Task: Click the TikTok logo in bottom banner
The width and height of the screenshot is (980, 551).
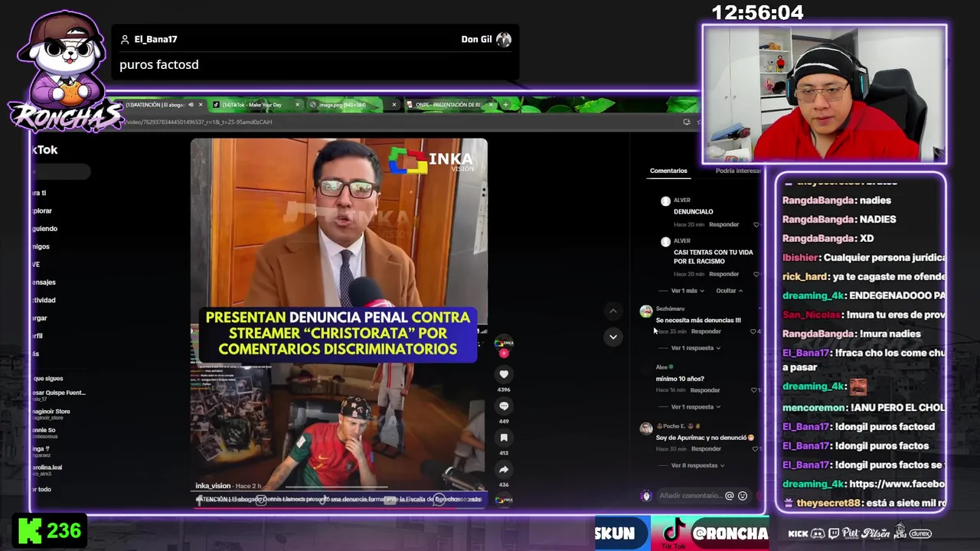Action: [674, 531]
